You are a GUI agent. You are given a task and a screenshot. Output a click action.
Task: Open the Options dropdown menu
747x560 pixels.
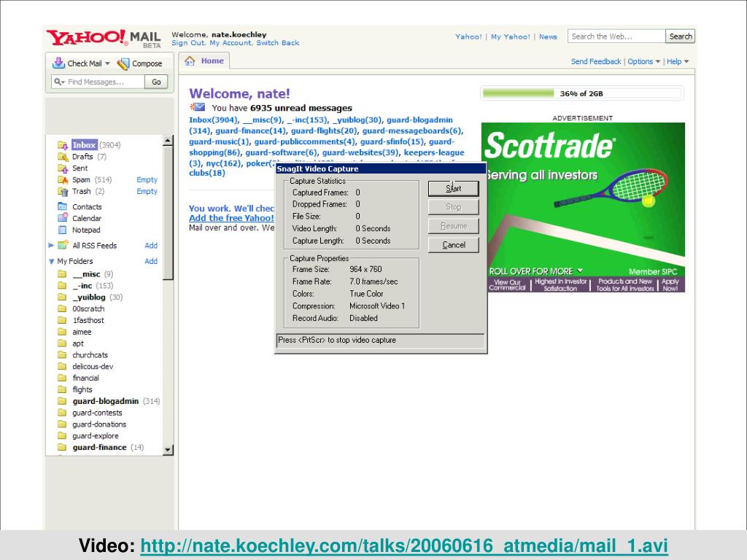(658, 62)
